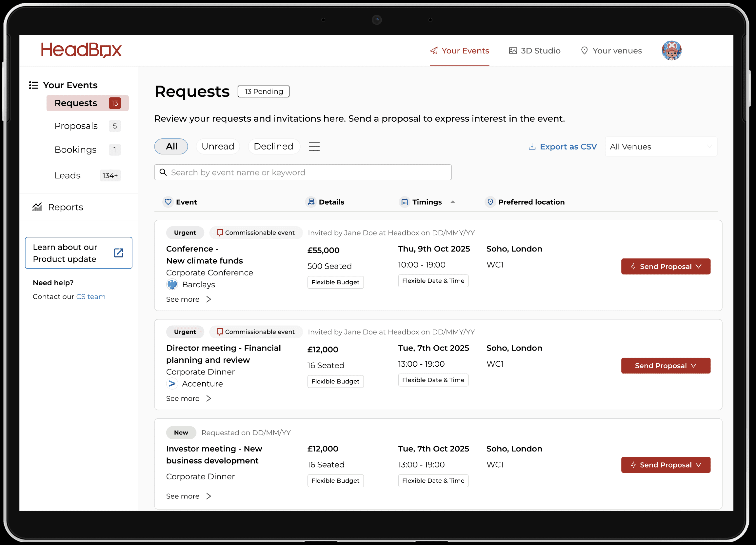Click the Event heart icon in header
756x545 pixels.
(168, 202)
